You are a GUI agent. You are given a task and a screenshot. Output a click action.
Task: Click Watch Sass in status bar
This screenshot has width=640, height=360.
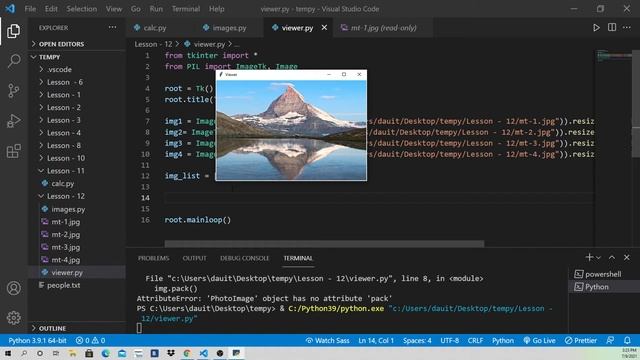327,340
